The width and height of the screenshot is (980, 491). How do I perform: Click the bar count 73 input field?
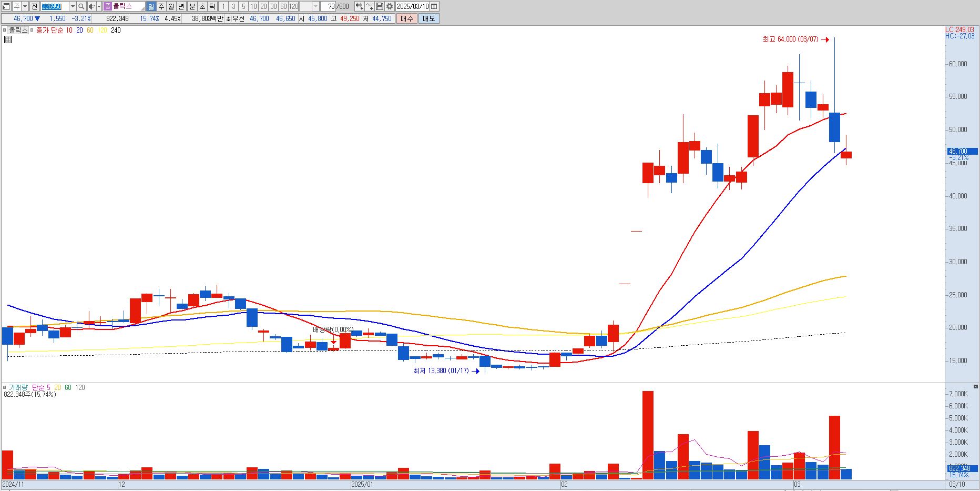(x=329, y=6)
